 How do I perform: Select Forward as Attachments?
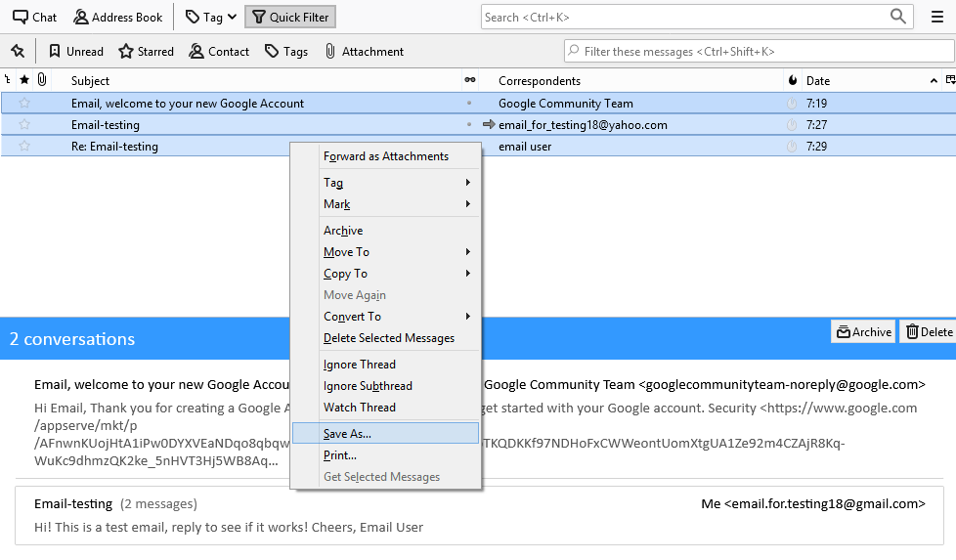(x=386, y=156)
